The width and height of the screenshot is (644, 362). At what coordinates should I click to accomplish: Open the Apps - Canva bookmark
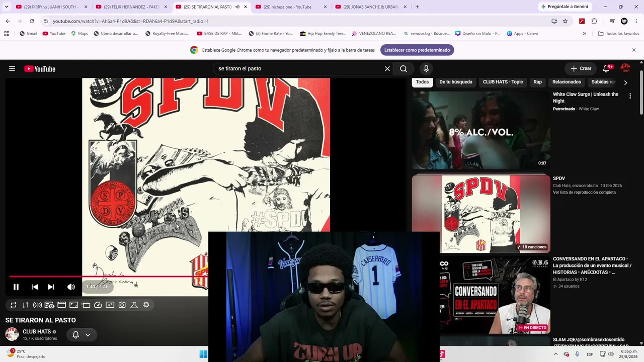point(522,34)
